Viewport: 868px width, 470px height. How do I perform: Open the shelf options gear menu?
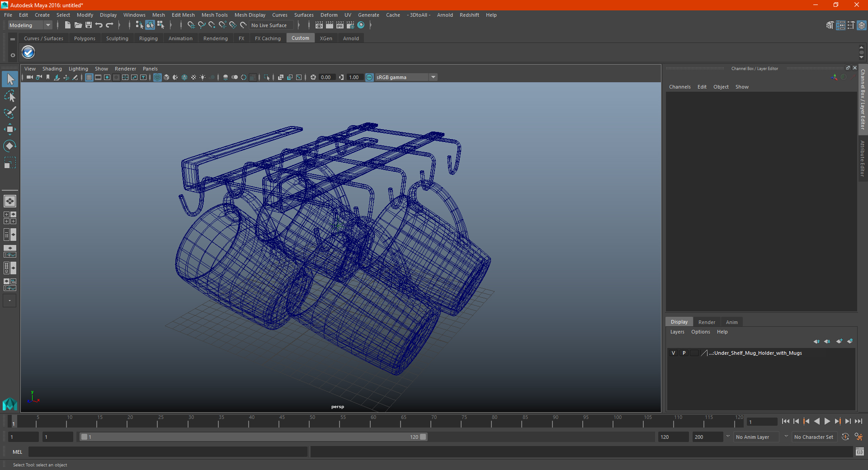pos(13,55)
